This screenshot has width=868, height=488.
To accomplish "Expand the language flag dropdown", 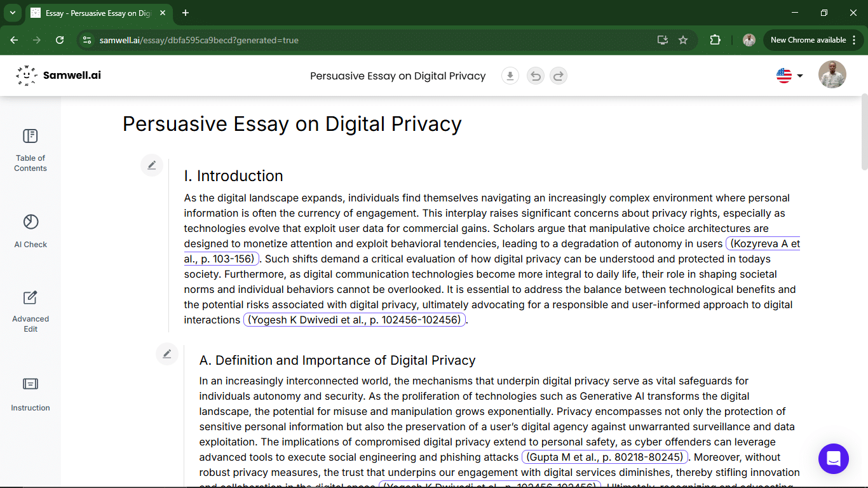I will pyautogui.click(x=790, y=76).
